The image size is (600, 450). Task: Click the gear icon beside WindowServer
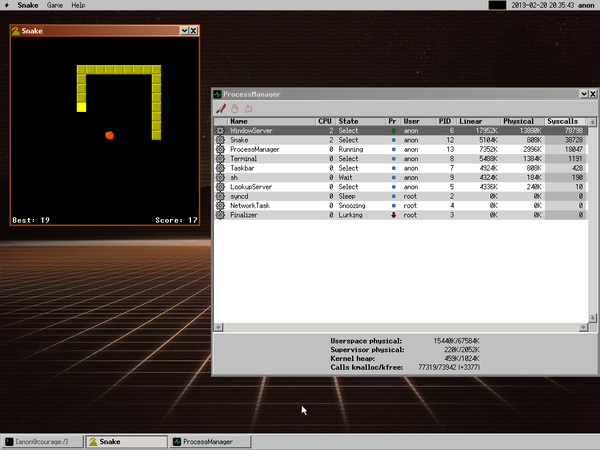(220, 130)
